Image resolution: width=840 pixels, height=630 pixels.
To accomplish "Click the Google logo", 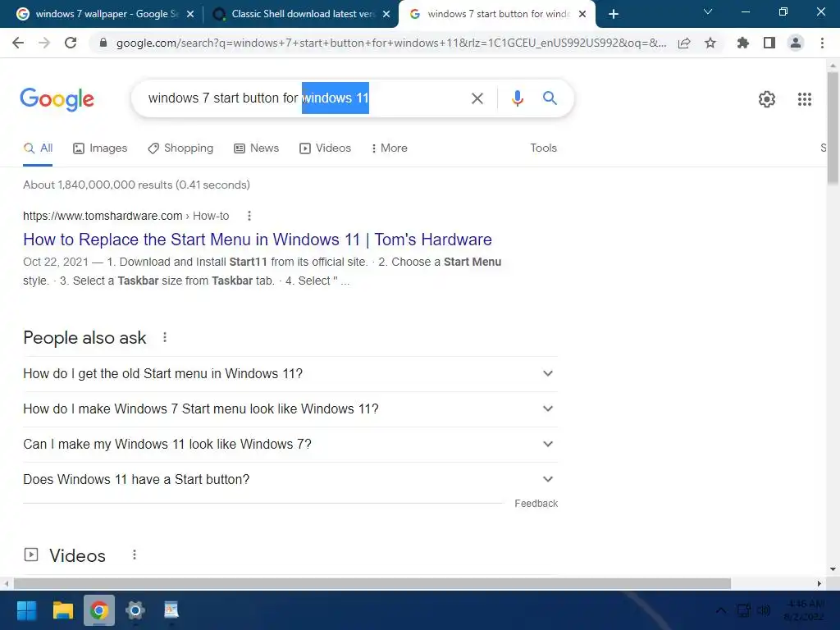I will pyautogui.click(x=57, y=99).
